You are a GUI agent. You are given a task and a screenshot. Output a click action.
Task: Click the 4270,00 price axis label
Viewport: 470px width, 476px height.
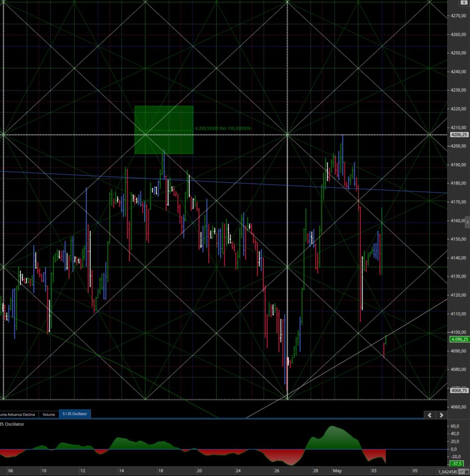pos(458,16)
